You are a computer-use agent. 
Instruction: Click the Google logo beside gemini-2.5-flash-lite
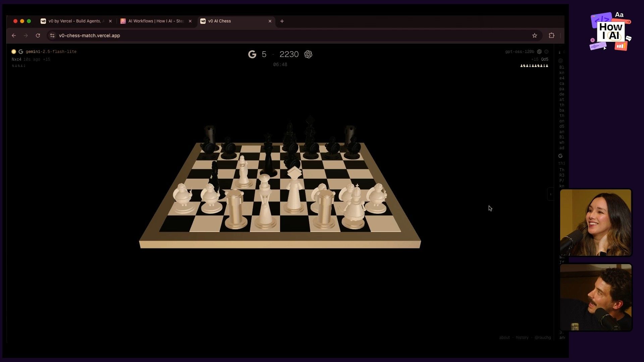click(21, 52)
